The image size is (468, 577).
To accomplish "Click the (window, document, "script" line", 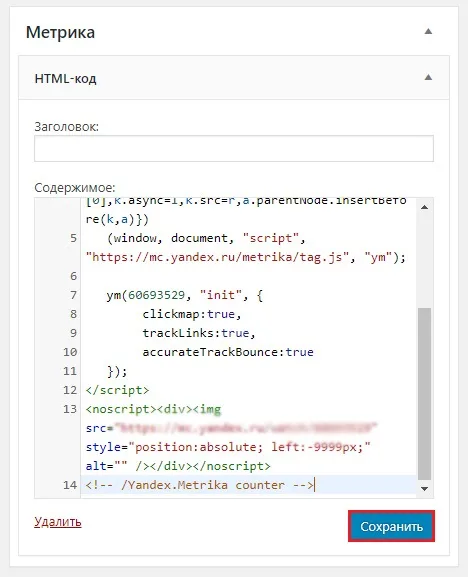I will point(206,238).
